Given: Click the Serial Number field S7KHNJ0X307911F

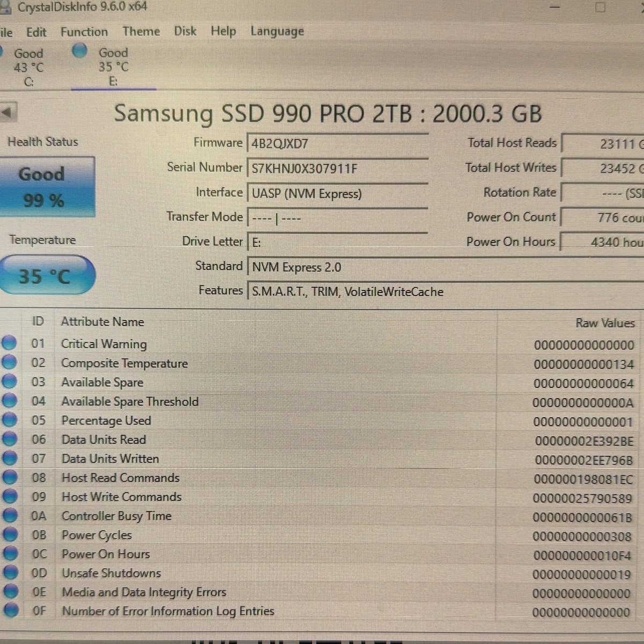Looking at the screenshot, I should (337, 169).
